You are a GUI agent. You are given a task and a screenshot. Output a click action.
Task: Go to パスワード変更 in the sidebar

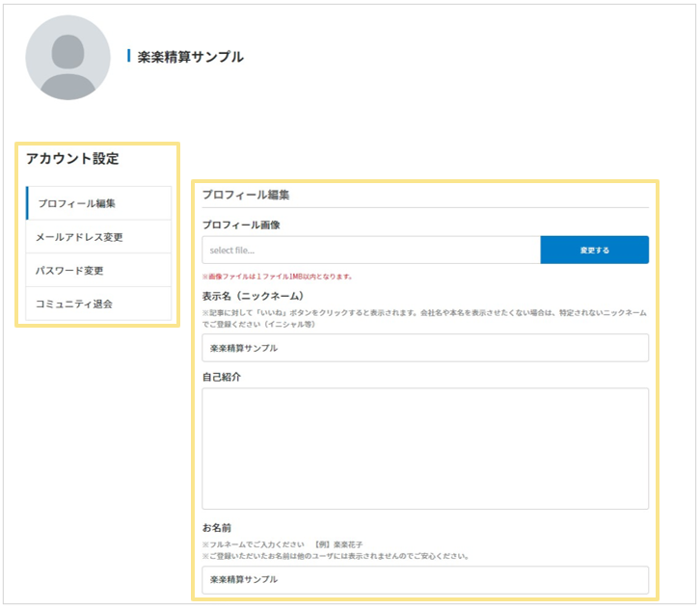coord(69,271)
